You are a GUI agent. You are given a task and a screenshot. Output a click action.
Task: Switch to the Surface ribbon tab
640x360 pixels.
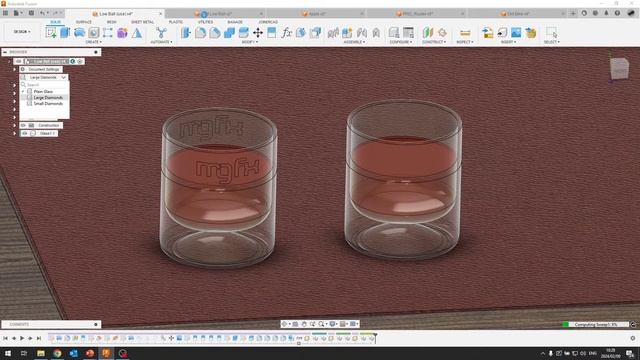(84, 22)
